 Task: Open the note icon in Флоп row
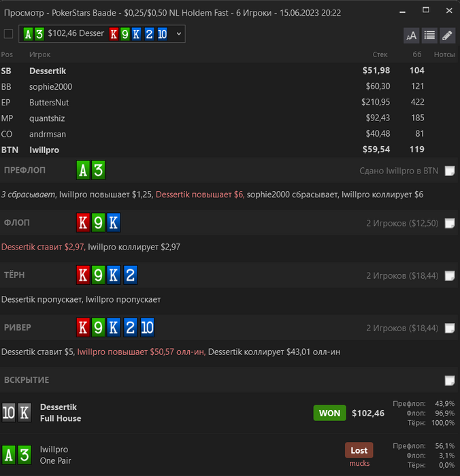[x=450, y=223]
